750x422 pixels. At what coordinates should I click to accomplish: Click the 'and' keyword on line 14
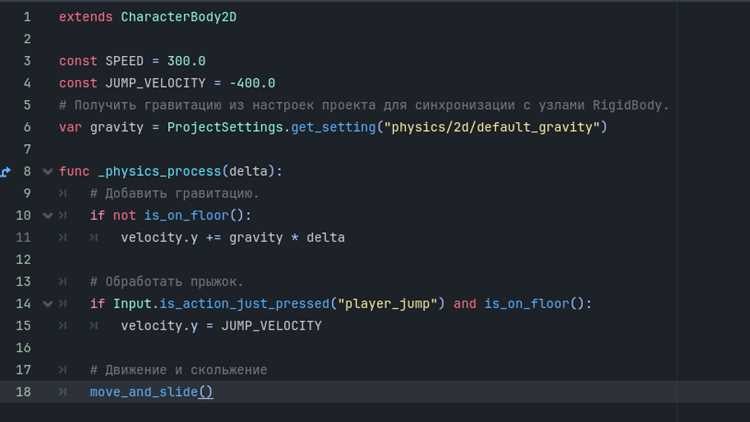click(x=465, y=304)
